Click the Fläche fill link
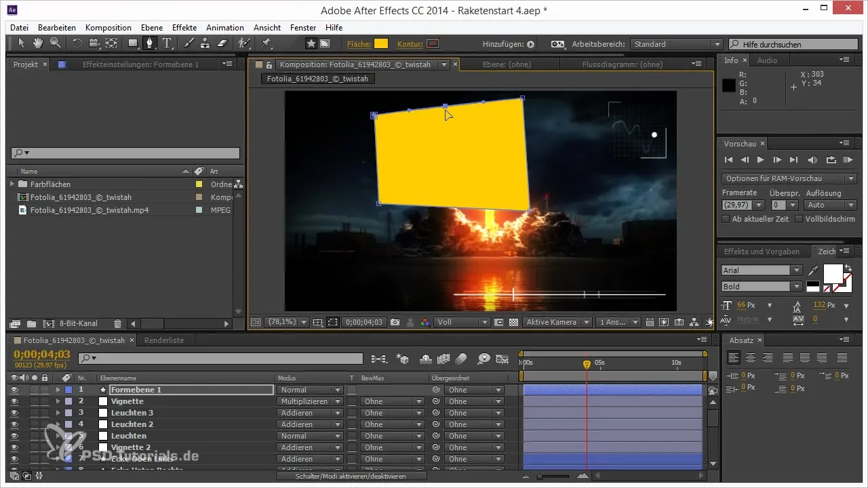The width and height of the screenshot is (868, 488). tap(358, 44)
